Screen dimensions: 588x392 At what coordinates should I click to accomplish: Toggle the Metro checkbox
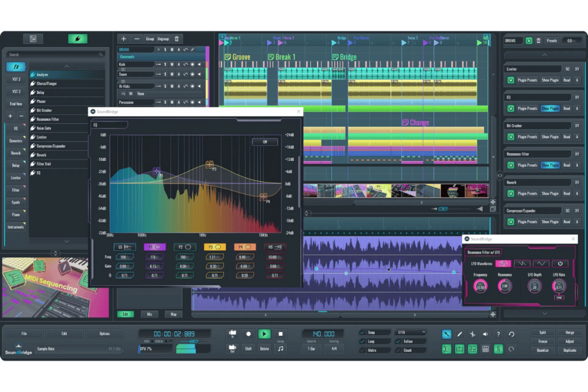[x=362, y=351]
